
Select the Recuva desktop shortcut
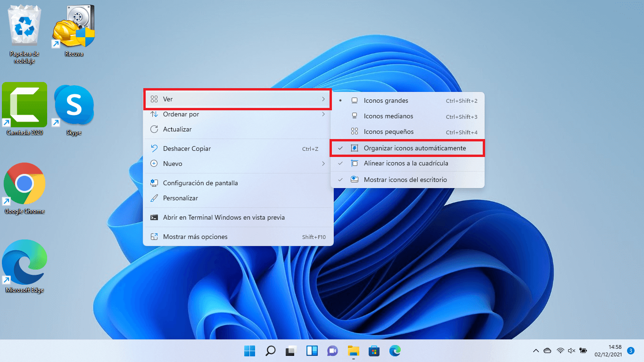(74, 31)
